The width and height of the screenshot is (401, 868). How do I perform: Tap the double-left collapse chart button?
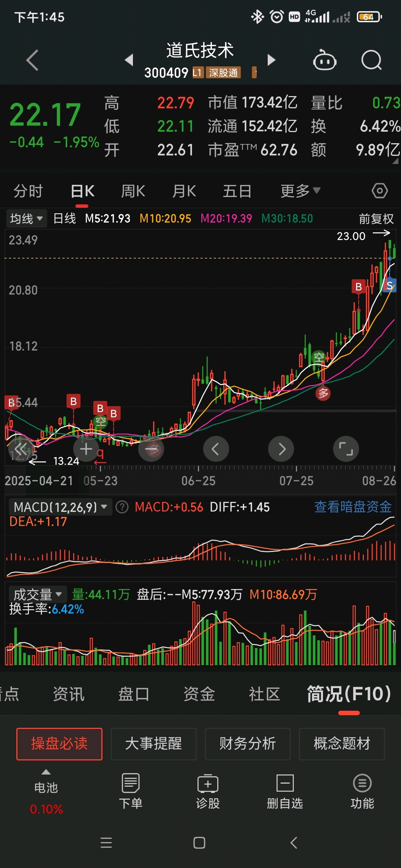coord(21,449)
